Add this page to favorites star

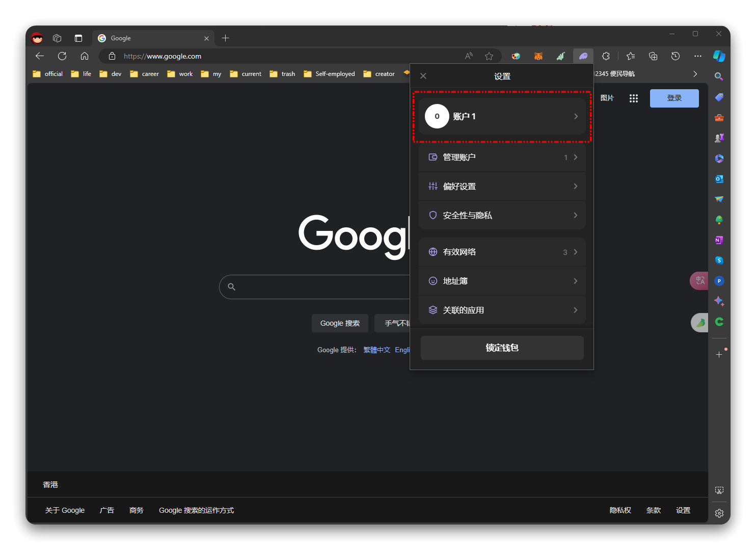pos(489,56)
